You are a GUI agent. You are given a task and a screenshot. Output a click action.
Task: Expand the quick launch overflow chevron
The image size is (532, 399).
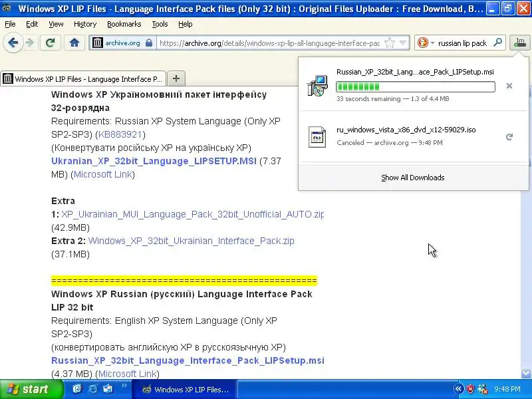(124, 386)
